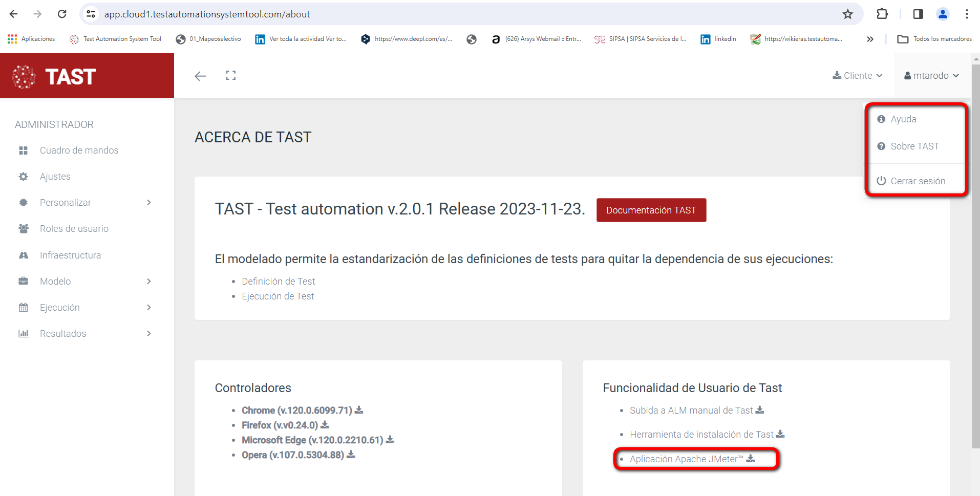
Task: Download the Opera driver via download icon
Action: 351,455
